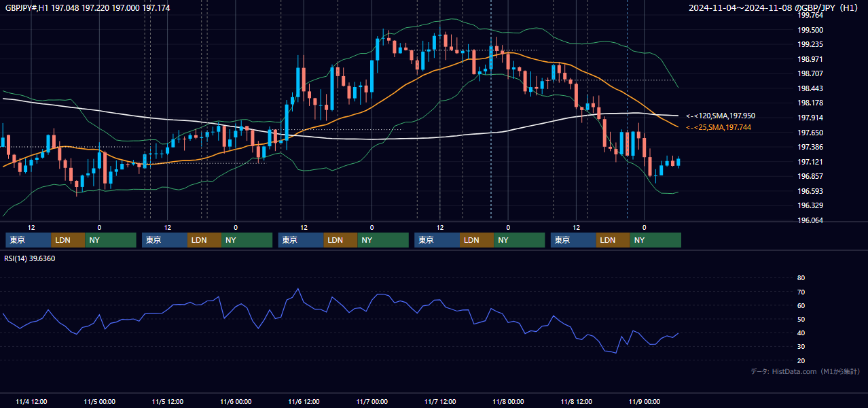Click the 197.914 price axis label
The width and height of the screenshot is (868, 408).
point(810,118)
